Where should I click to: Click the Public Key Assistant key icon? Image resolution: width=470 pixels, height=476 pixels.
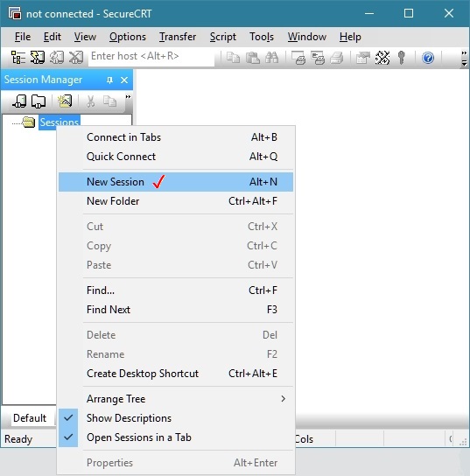(402, 58)
